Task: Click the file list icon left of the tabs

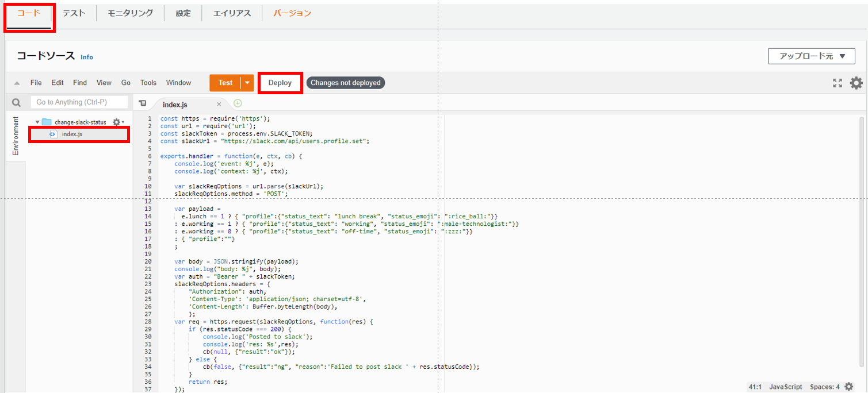Action: click(x=142, y=103)
